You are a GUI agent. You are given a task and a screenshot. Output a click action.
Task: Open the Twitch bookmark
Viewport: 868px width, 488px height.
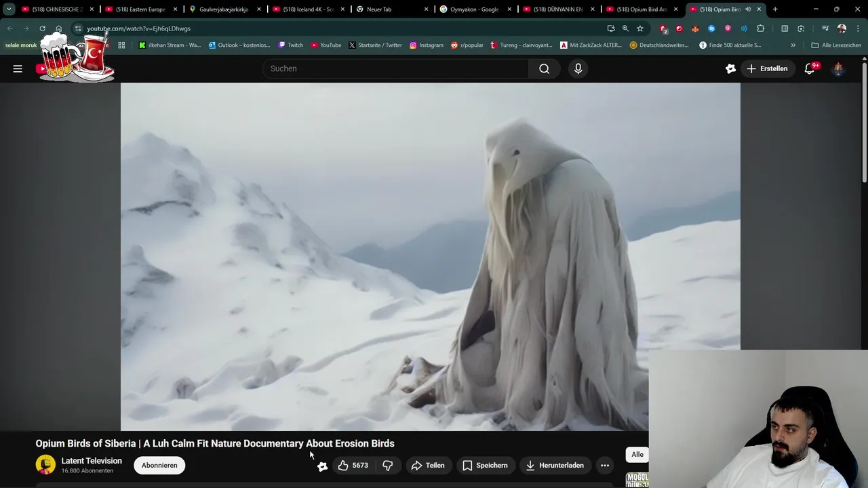291,45
